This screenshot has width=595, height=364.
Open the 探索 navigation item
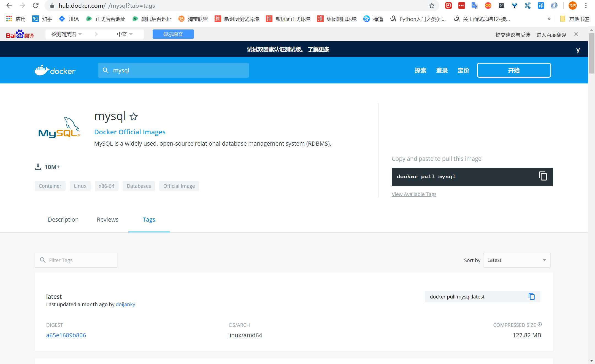pos(420,70)
